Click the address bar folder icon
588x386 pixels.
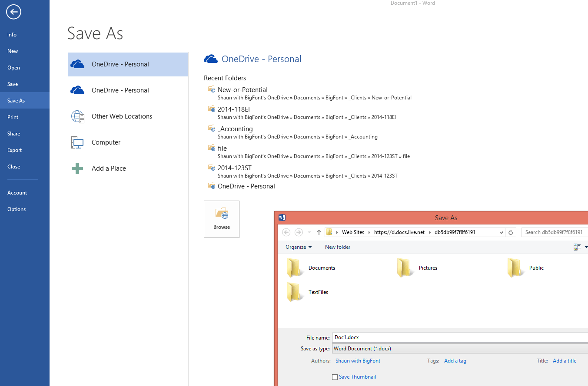tap(329, 232)
